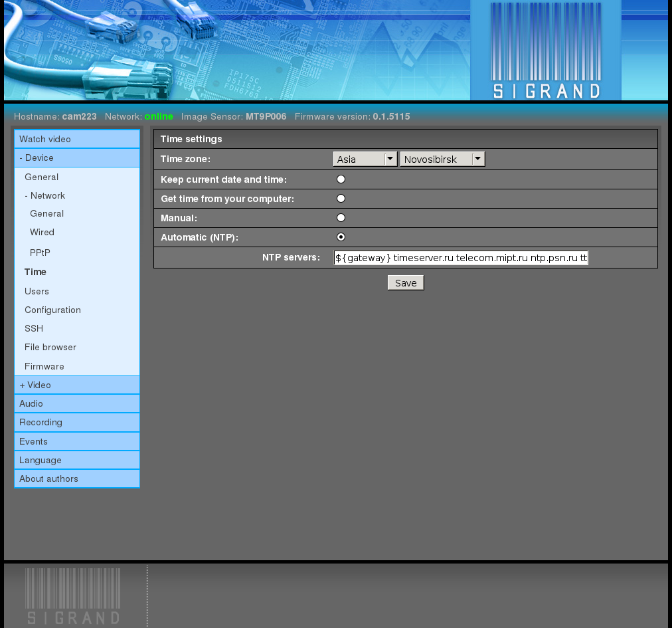Open the Audio settings page

pos(77,403)
